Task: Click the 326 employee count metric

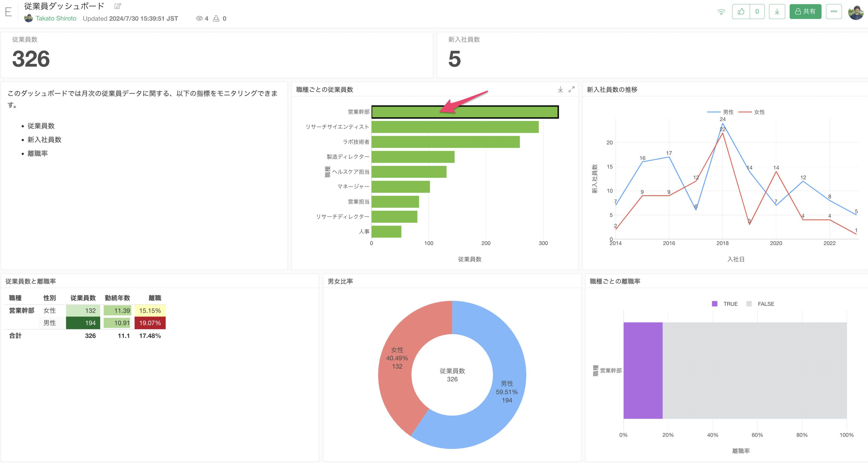Action: click(x=31, y=59)
